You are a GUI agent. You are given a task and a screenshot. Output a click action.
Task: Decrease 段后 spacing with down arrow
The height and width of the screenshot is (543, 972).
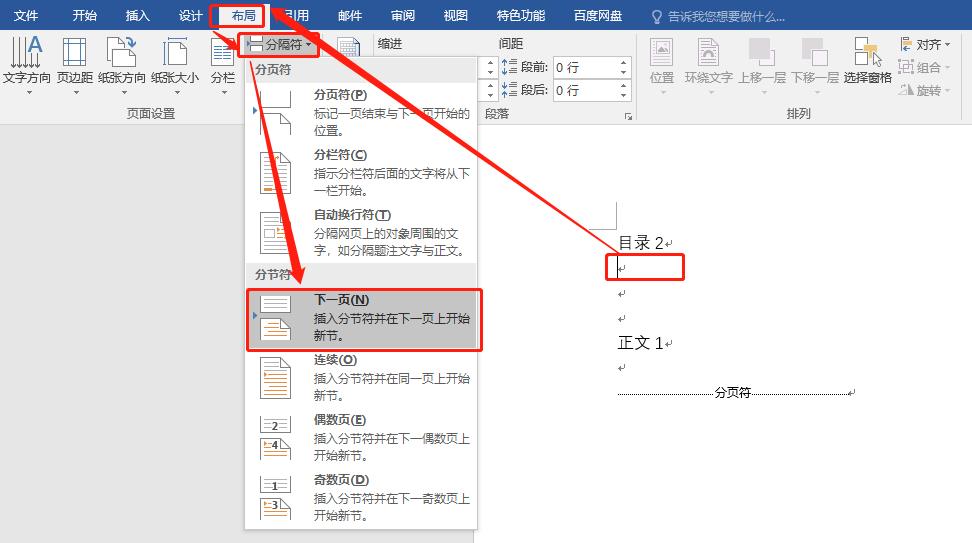pyautogui.click(x=624, y=95)
